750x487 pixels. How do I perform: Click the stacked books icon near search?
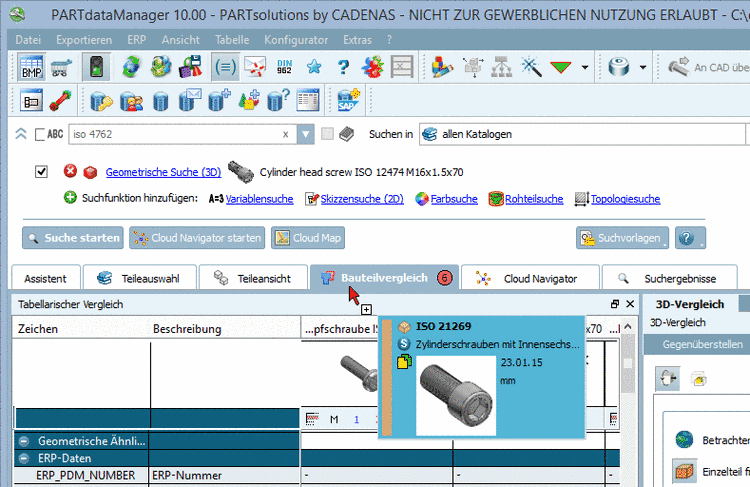[x=346, y=134]
